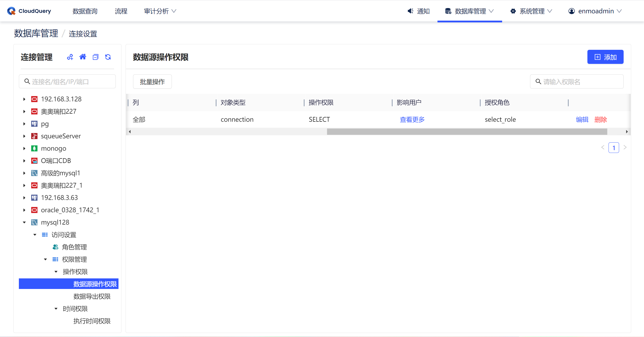Click the monogo MongoDB icon

(34, 148)
